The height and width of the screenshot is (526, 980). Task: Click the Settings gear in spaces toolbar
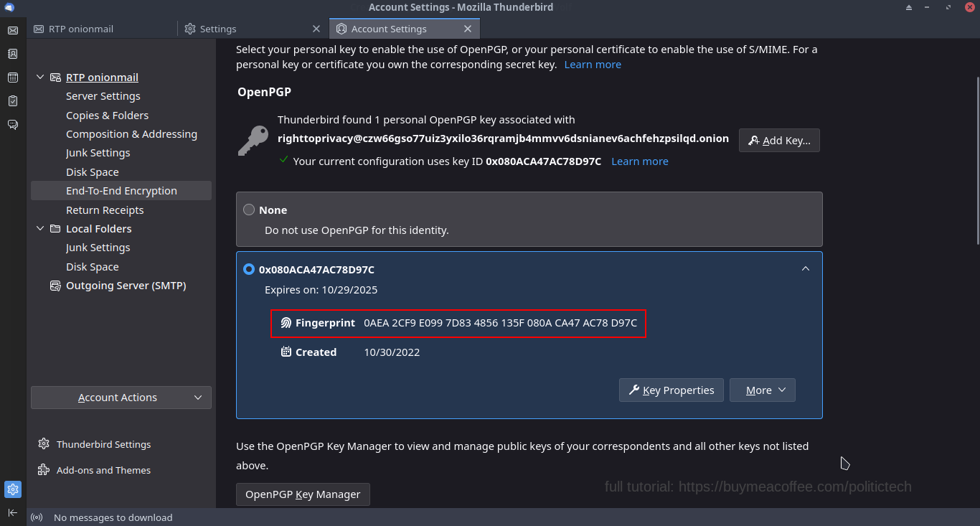(x=12, y=489)
